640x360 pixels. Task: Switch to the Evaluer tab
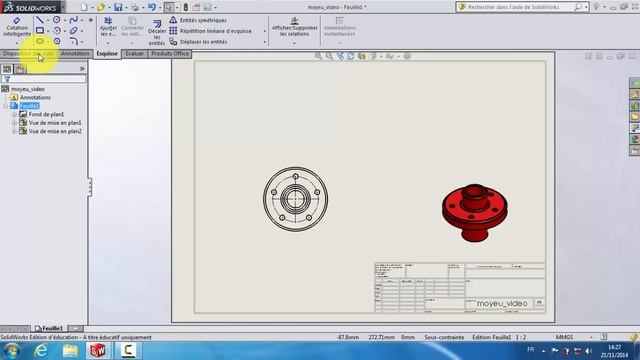click(x=134, y=53)
